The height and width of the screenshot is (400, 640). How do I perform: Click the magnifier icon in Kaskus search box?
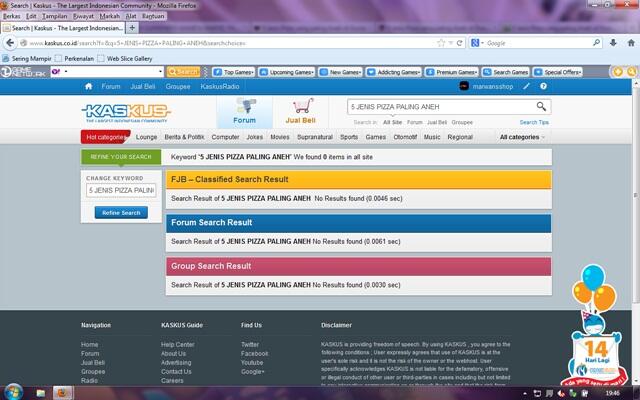pyautogui.click(x=541, y=106)
